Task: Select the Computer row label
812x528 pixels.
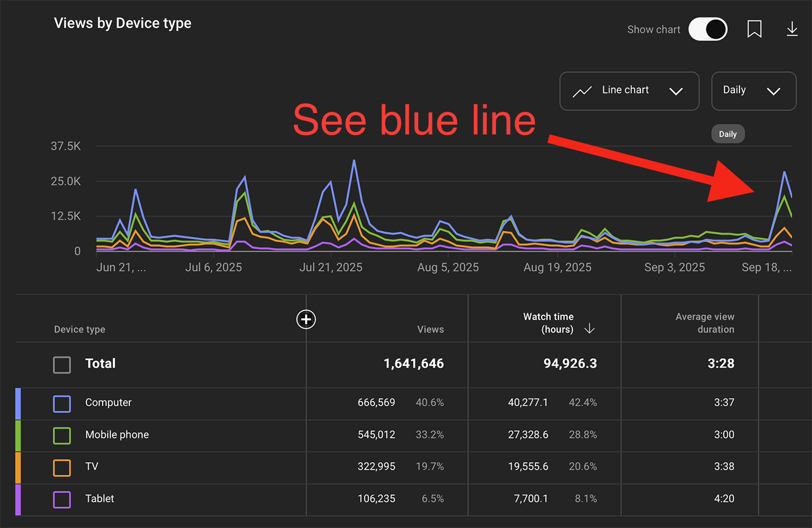Action: click(x=108, y=402)
